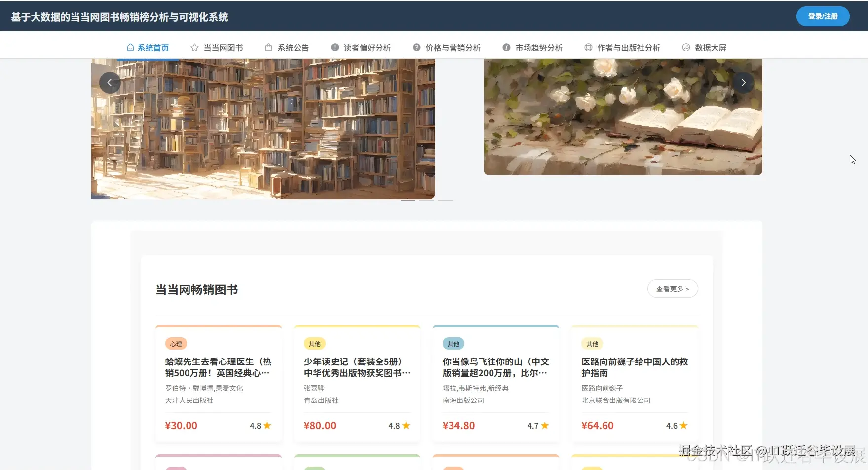Click the 查看更多 button
The width and height of the screenshot is (868, 470).
[673, 289]
